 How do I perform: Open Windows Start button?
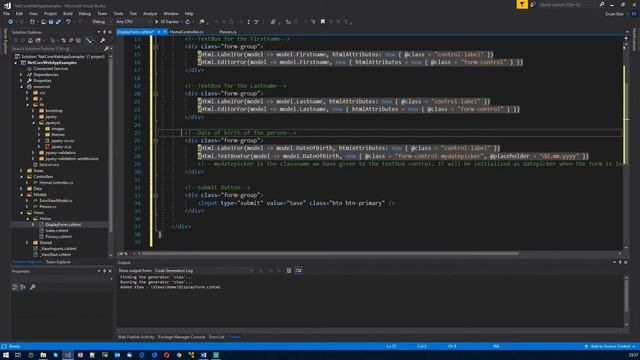tap(6, 355)
